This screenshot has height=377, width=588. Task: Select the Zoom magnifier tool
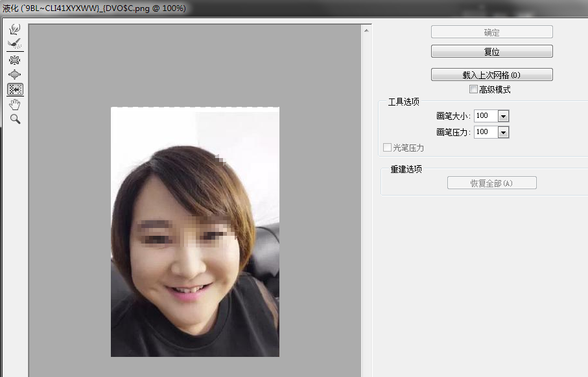pyautogui.click(x=15, y=119)
